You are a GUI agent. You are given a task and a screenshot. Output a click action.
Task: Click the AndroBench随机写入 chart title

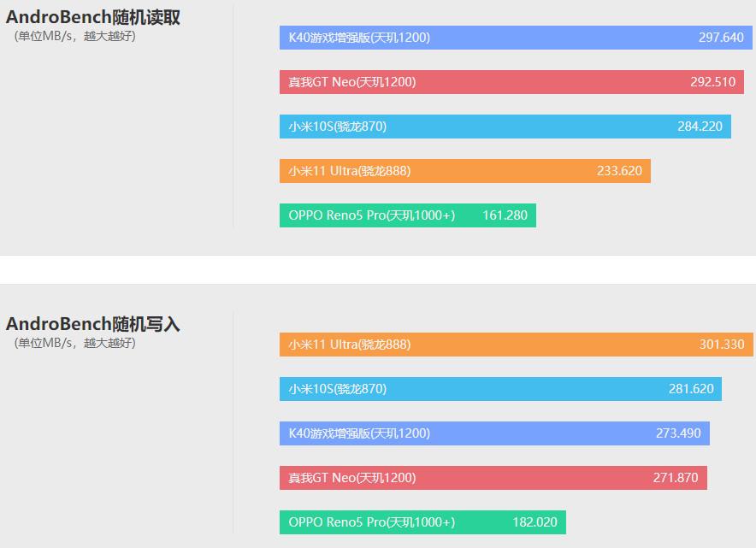point(92,324)
